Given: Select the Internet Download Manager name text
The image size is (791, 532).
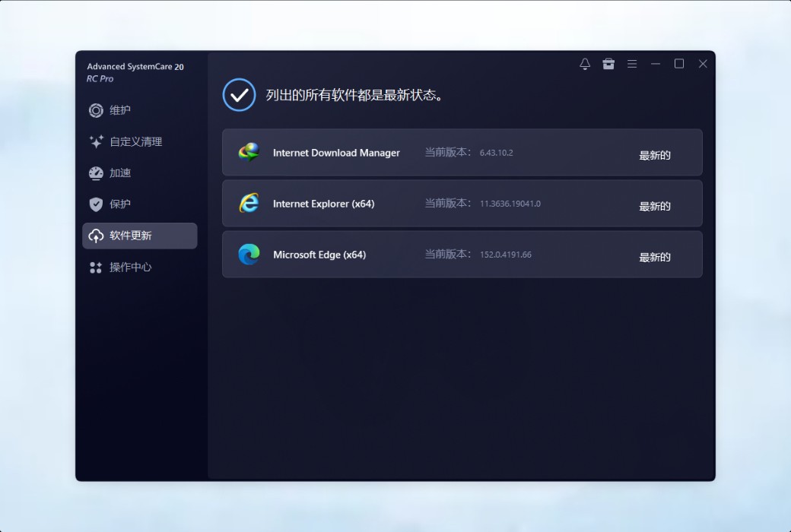Looking at the screenshot, I should click(336, 153).
